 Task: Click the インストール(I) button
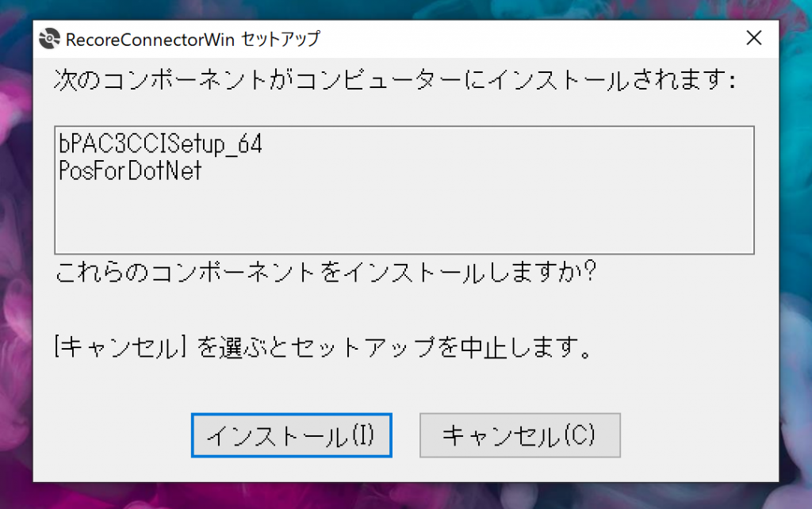coord(291,435)
